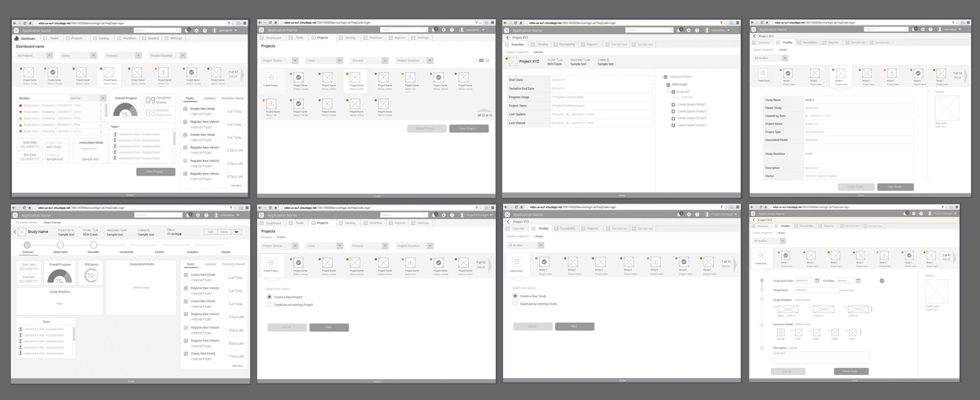
Task: Click the View Study button
Action: [x=895, y=187]
